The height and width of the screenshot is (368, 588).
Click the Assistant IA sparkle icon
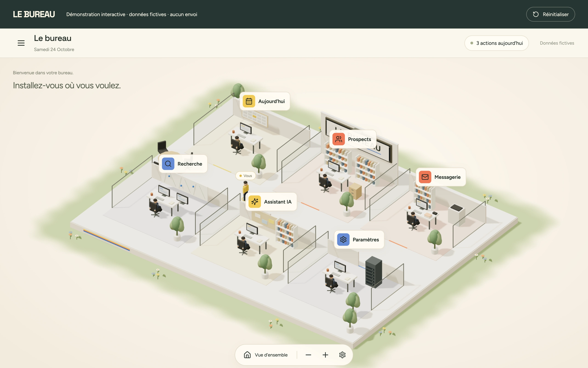point(255,202)
